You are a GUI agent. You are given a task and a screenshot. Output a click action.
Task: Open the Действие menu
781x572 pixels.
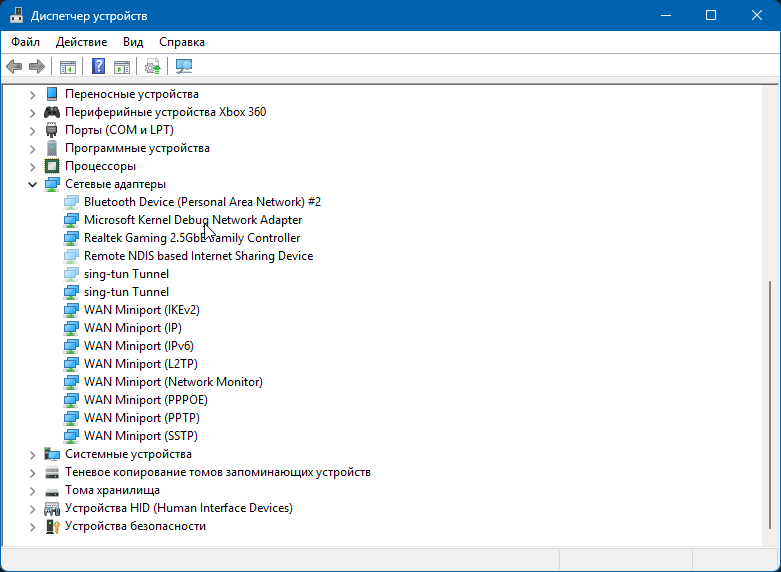(81, 42)
